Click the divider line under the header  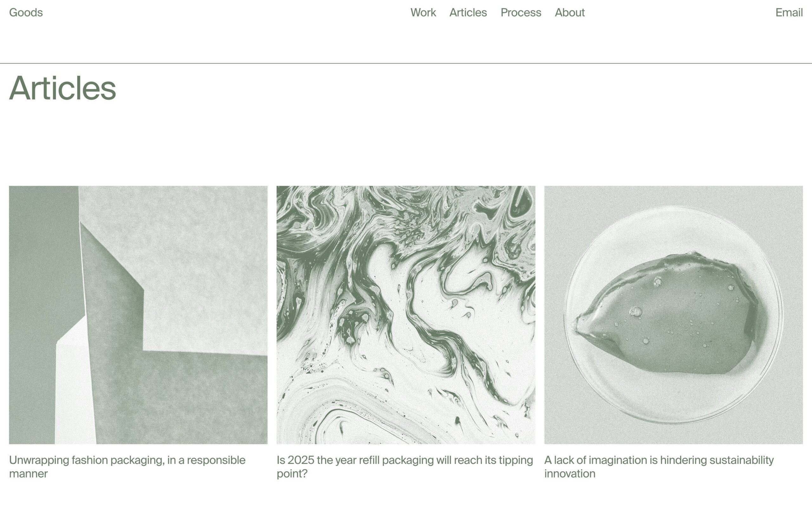pos(406,63)
